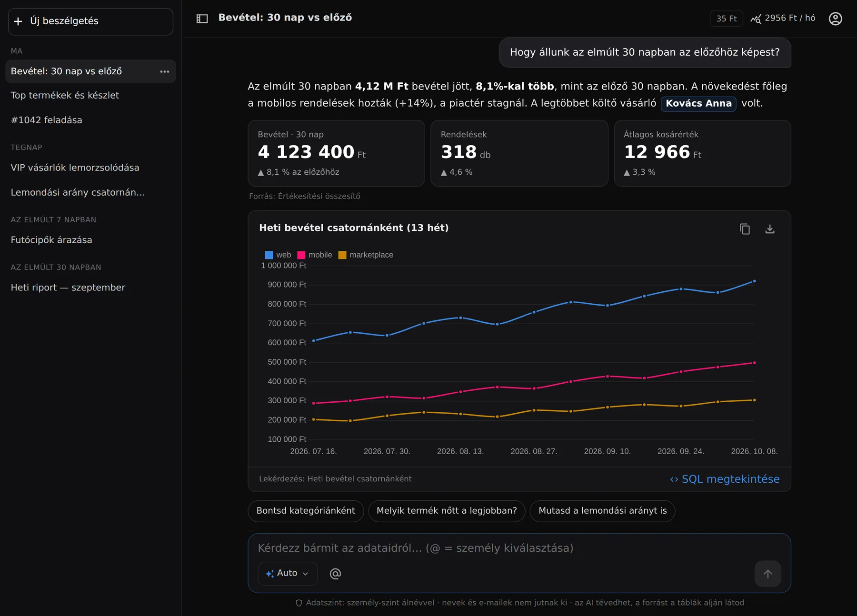
Task: Copy the weekly revenue chart
Action: [745, 229]
